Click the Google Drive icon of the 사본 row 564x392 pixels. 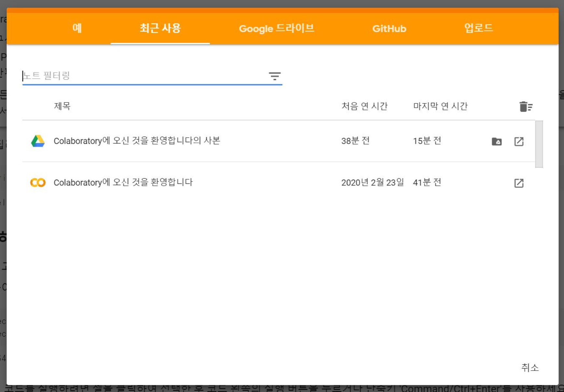pyautogui.click(x=38, y=141)
